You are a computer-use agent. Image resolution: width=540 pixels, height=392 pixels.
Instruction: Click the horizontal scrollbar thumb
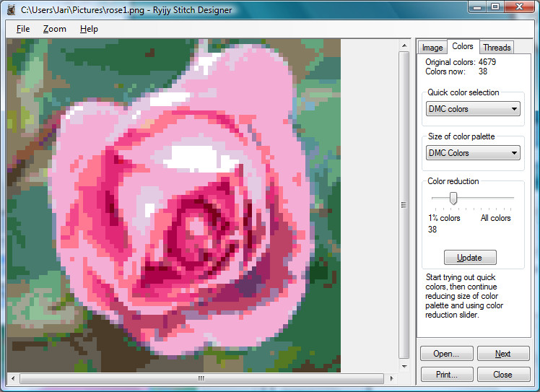coord(201,378)
